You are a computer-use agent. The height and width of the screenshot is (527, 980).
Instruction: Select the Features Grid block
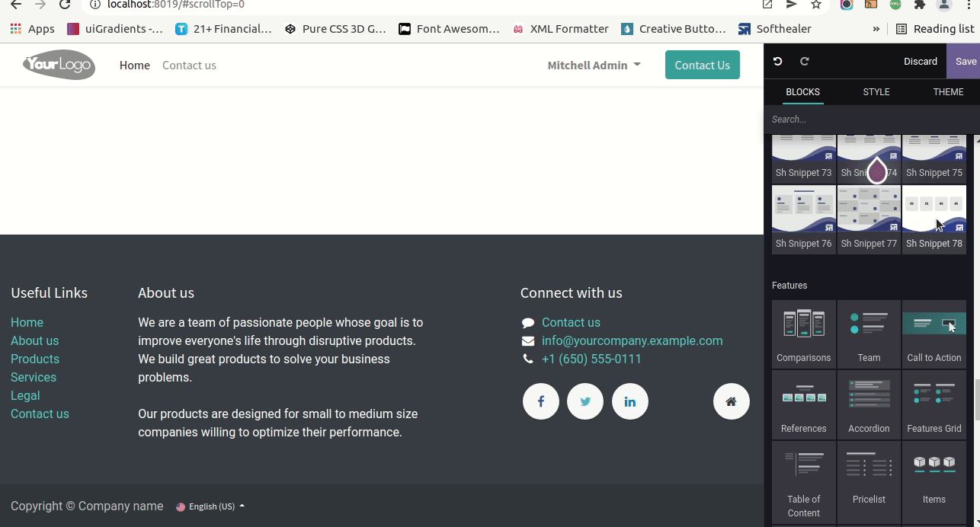934,405
